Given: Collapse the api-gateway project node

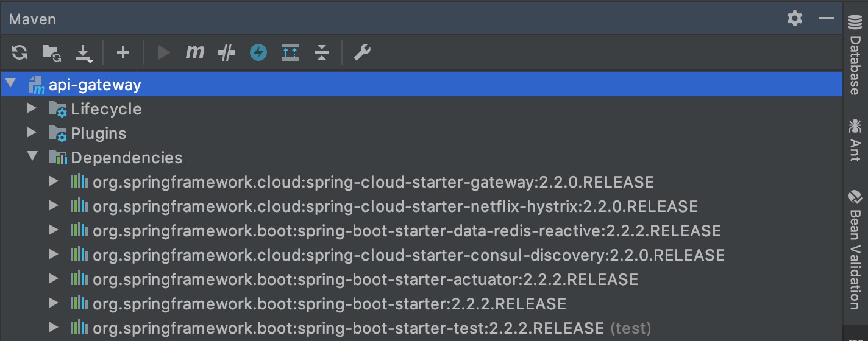Looking at the screenshot, I should pos(10,84).
